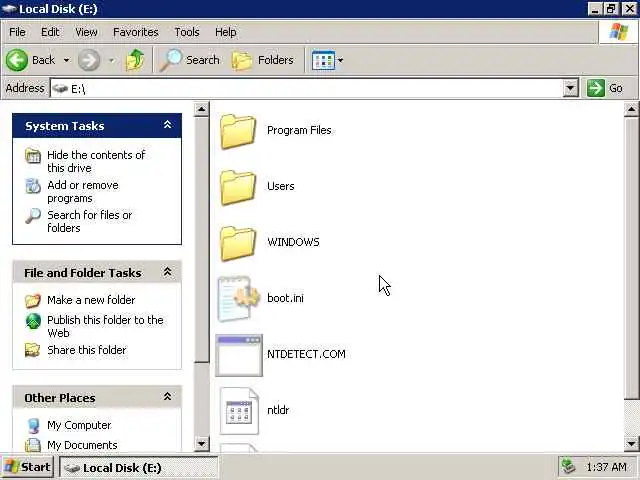
Task: Click the Make a new folder icon
Action: point(33,300)
